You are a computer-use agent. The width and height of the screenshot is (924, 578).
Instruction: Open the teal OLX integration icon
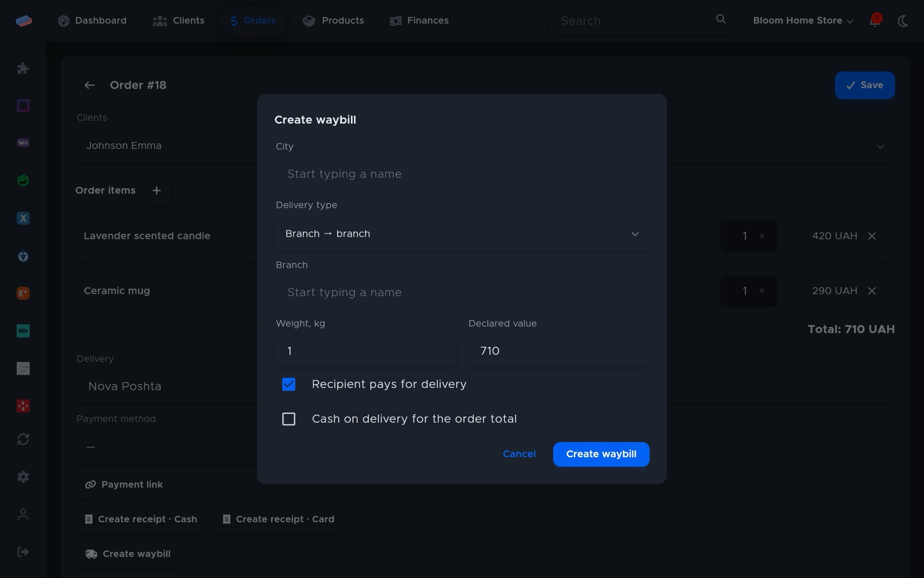coord(23,331)
